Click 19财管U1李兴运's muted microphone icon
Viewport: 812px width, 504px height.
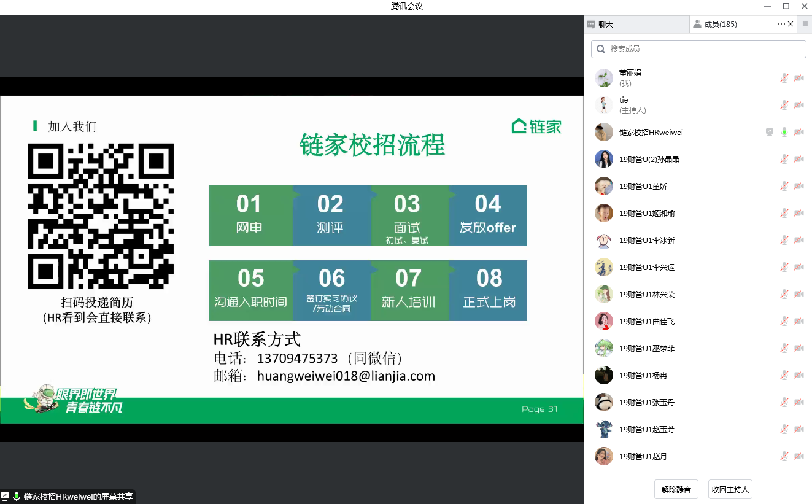coord(784,267)
